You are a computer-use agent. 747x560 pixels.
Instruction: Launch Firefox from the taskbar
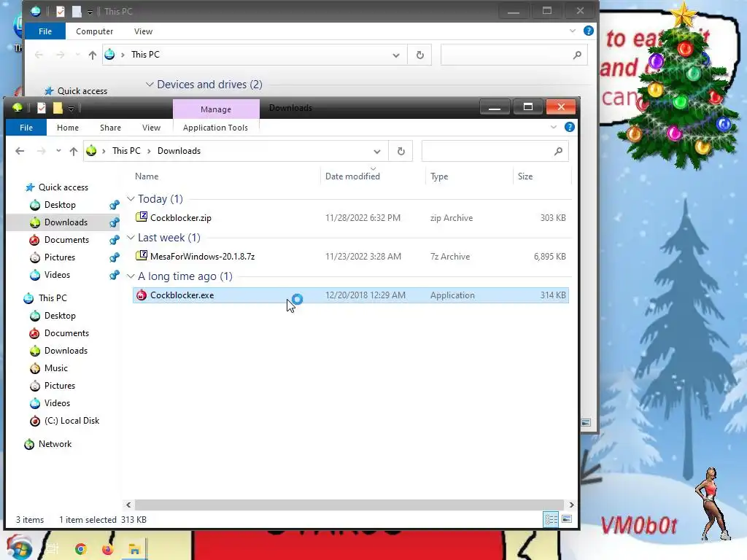click(x=108, y=549)
